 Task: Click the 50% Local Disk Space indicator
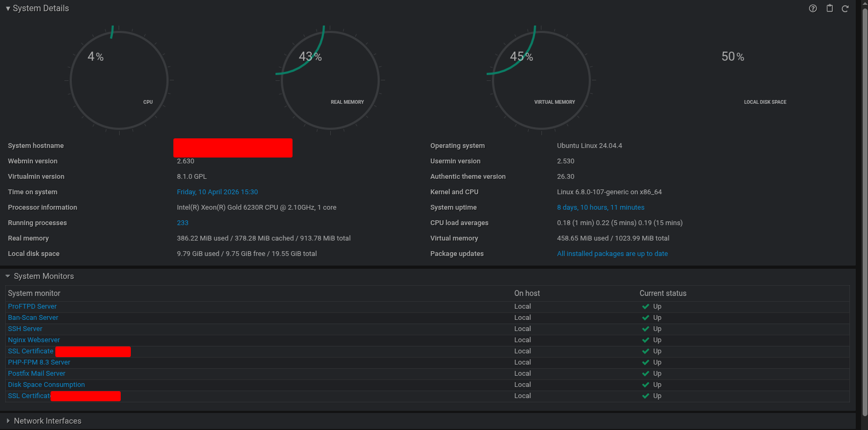point(732,57)
